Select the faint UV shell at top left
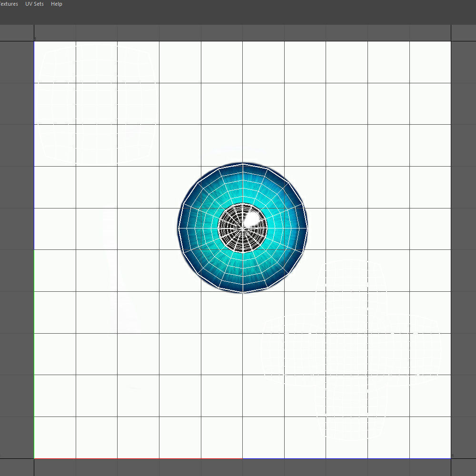476x476 pixels. [97, 104]
